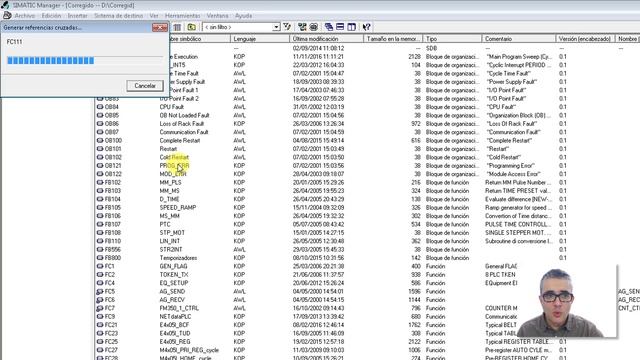Select the OB122 block icon

point(100,174)
